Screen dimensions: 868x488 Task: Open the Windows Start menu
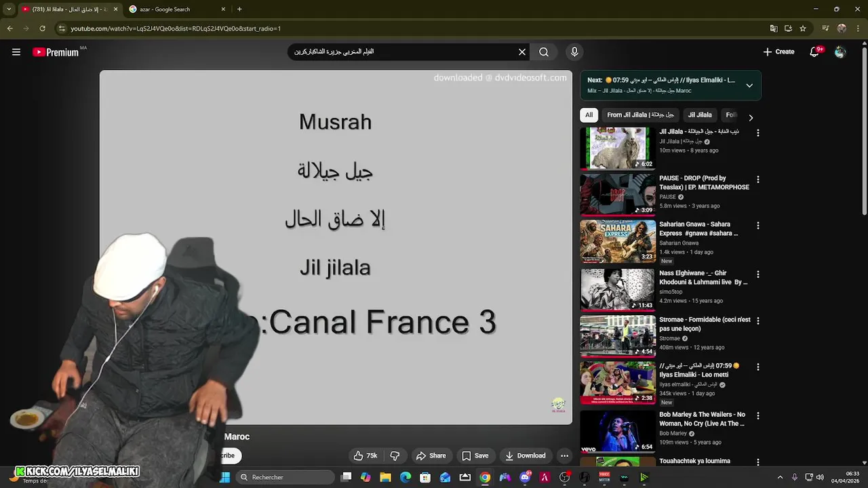tap(225, 477)
